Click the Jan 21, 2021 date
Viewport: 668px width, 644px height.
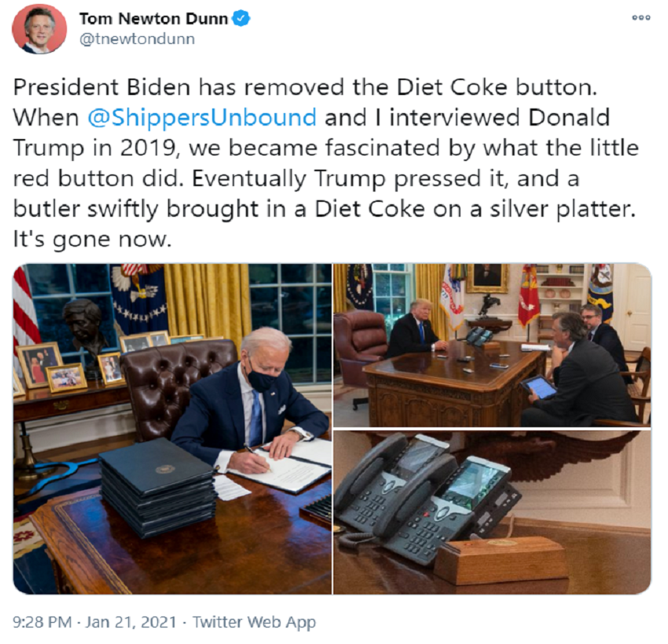point(130,622)
